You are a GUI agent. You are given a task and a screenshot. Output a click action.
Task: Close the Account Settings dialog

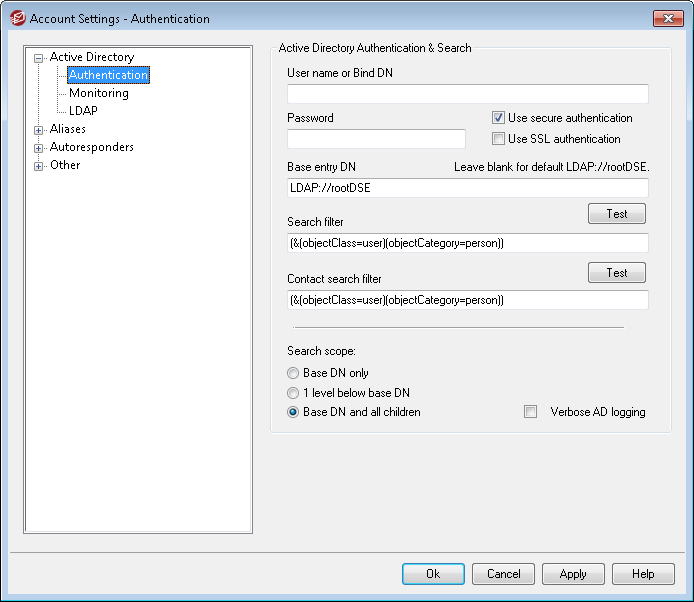click(x=668, y=18)
